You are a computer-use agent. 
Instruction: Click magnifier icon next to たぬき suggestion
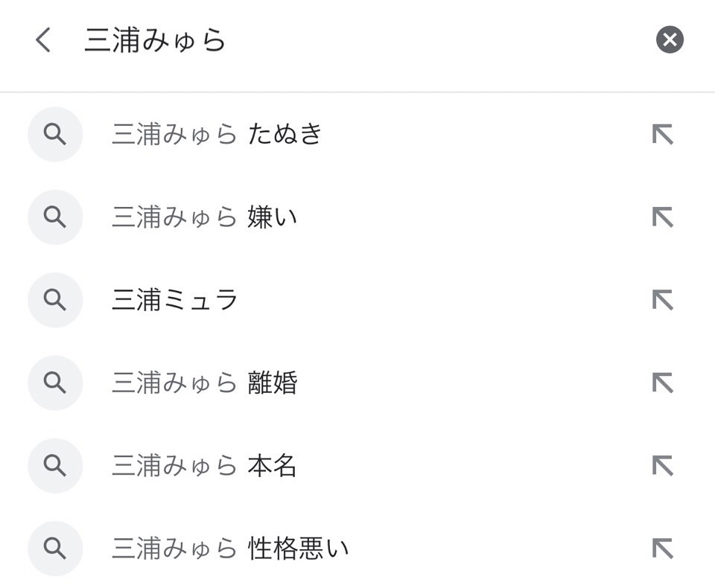55,135
